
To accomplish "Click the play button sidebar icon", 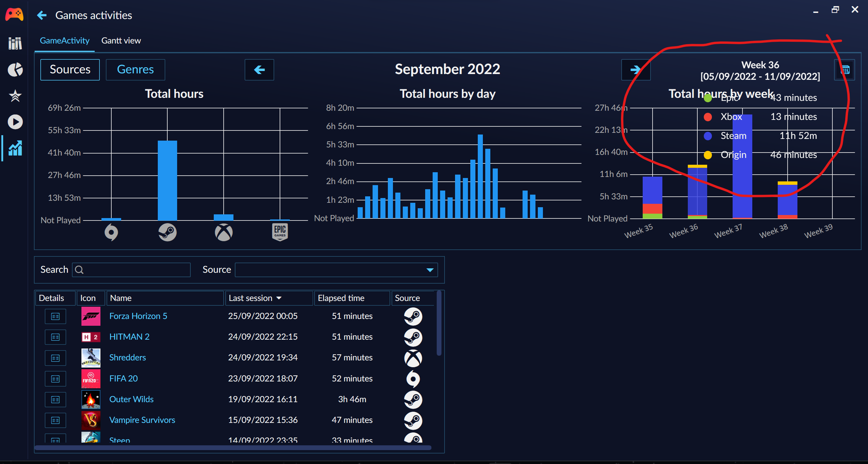I will (15, 122).
